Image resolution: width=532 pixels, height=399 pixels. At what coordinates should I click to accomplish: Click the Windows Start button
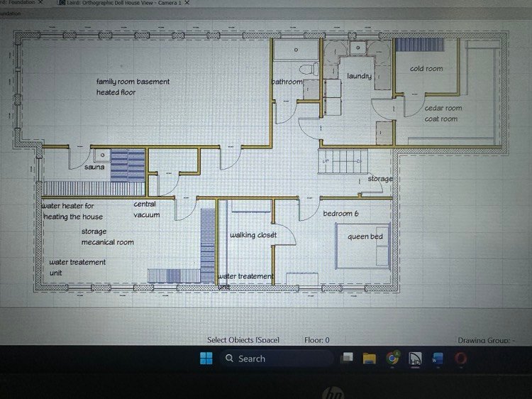point(206,359)
